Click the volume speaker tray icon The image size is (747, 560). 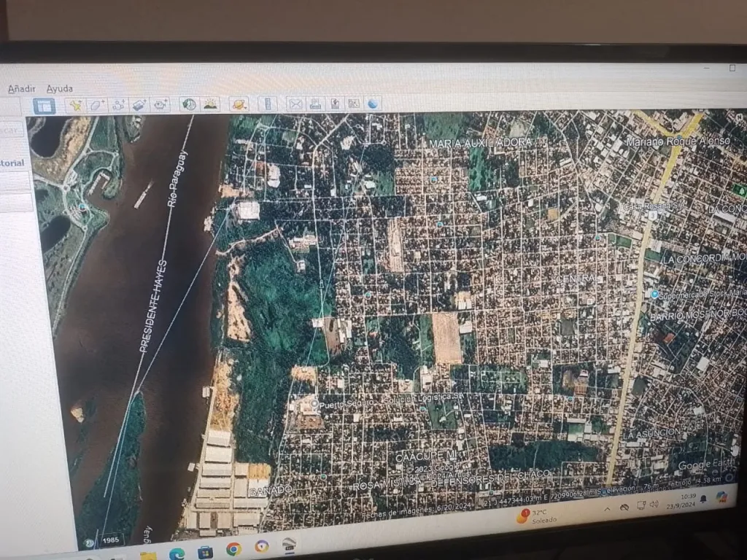pos(654,505)
